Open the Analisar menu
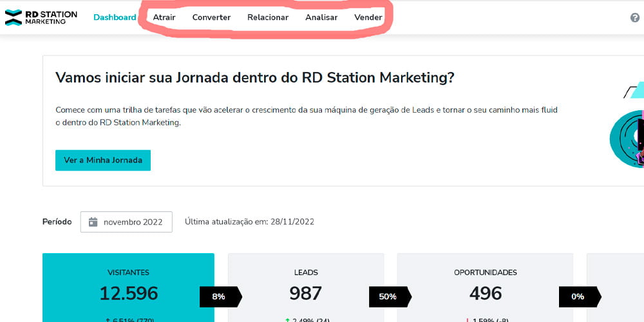 coord(321,17)
